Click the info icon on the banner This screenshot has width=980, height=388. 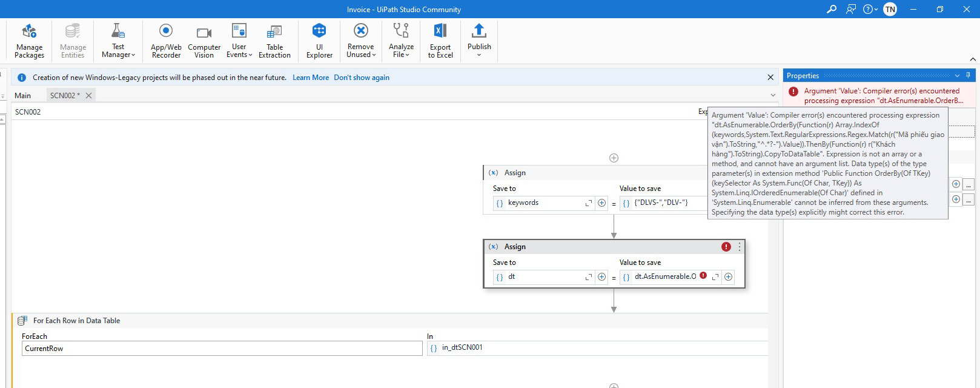22,78
